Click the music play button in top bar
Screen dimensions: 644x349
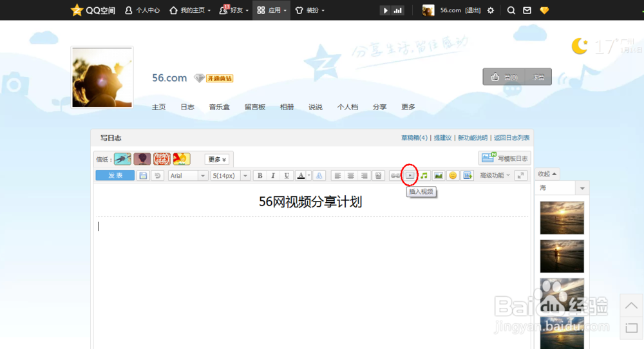point(385,10)
